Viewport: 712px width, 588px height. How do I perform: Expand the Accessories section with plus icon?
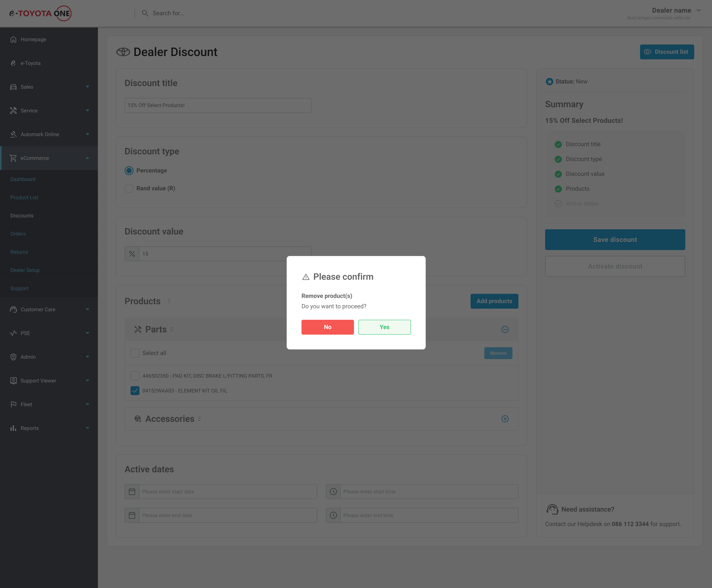[505, 419]
